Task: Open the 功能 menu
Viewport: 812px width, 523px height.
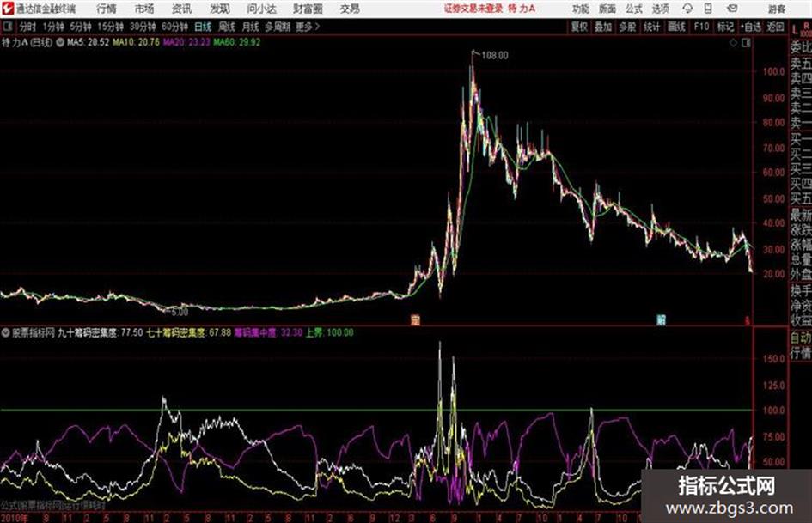Action: click(581, 9)
